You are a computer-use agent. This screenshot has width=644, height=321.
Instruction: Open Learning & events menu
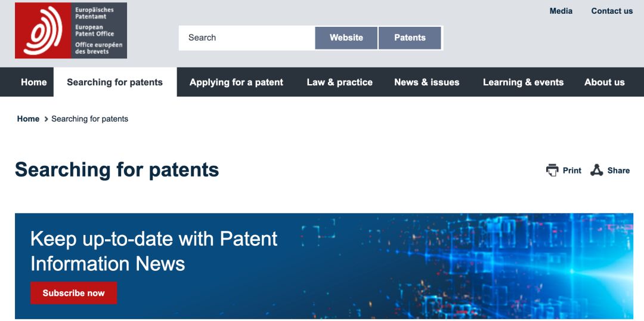[524, 82]
